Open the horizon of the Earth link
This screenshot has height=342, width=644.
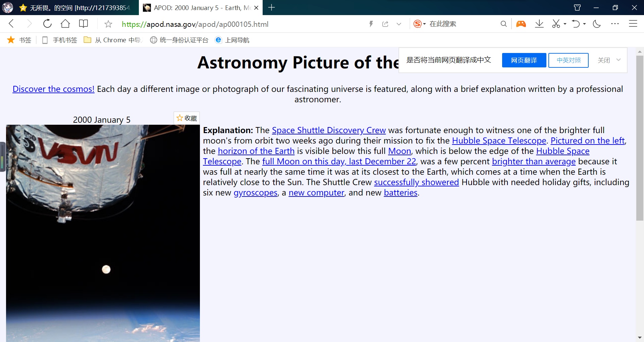[256, 151]
